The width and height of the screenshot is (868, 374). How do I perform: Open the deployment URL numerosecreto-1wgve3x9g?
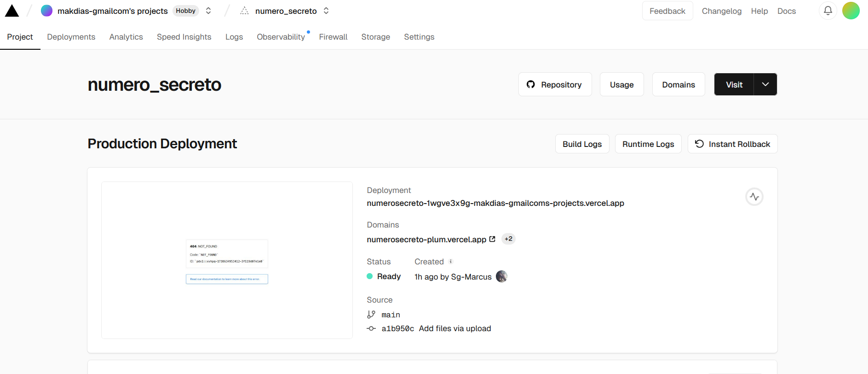[495, 203]
